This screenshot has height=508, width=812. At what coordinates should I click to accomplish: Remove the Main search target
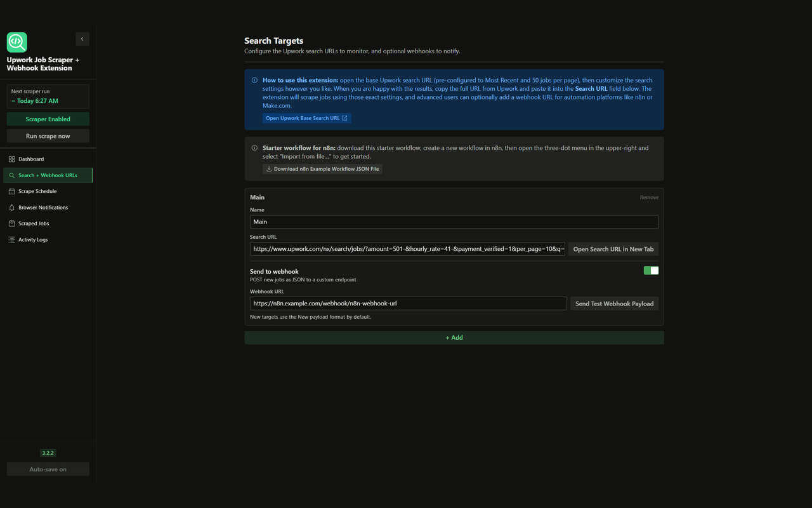(x=649, y=197)
